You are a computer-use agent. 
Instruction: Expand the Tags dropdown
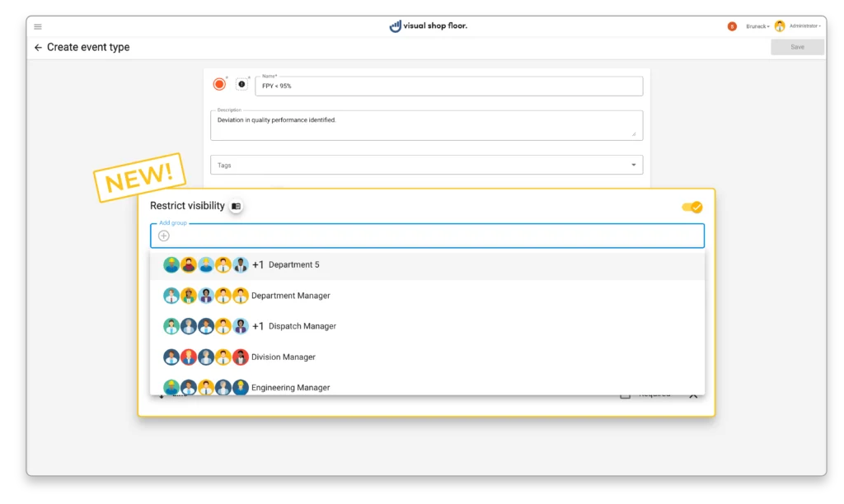point(633,165)
